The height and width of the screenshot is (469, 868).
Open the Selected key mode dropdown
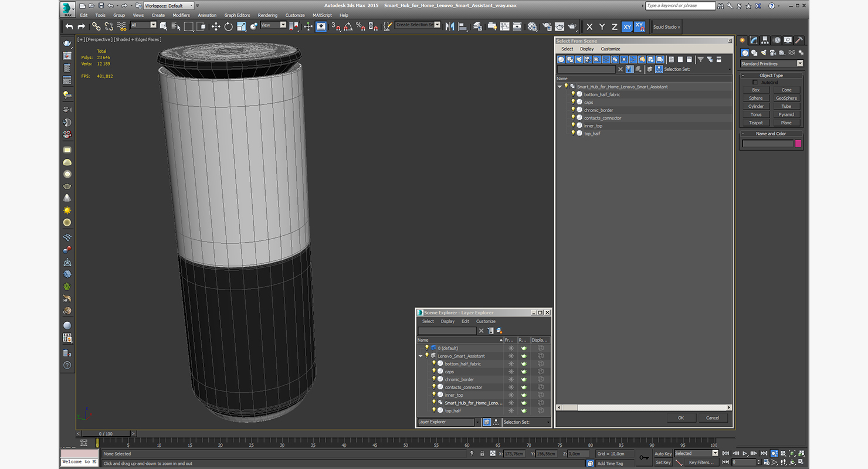[x=696, y=453]
